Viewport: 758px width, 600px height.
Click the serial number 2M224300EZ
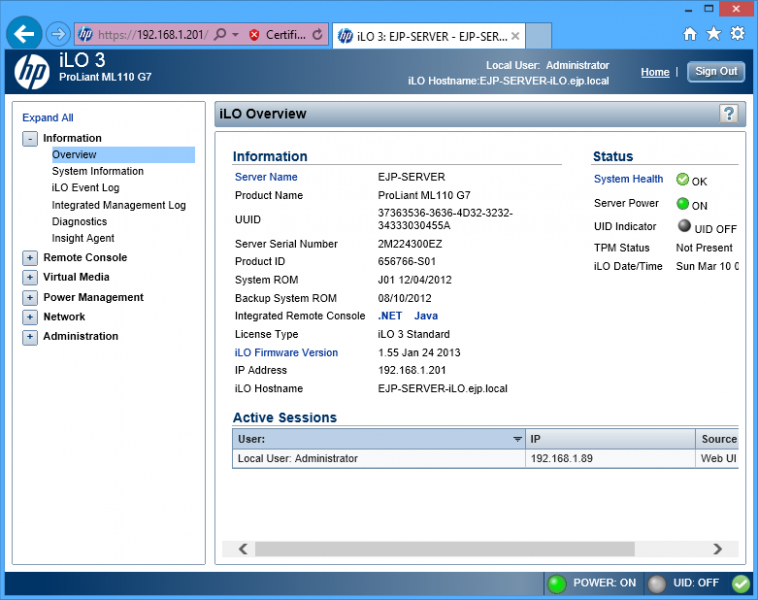[410, 244]
